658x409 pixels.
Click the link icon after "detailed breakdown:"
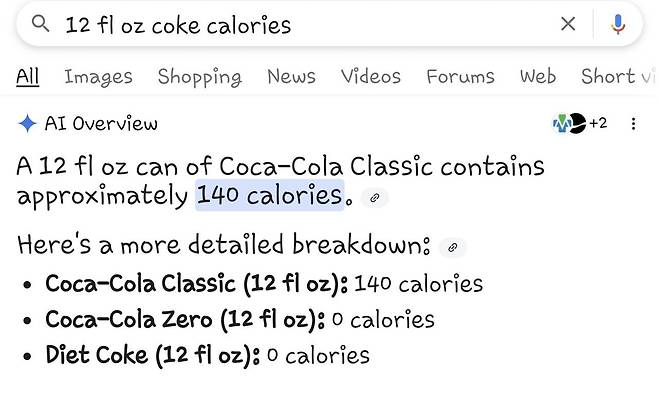pyautogui.click(x=452, y=247)
